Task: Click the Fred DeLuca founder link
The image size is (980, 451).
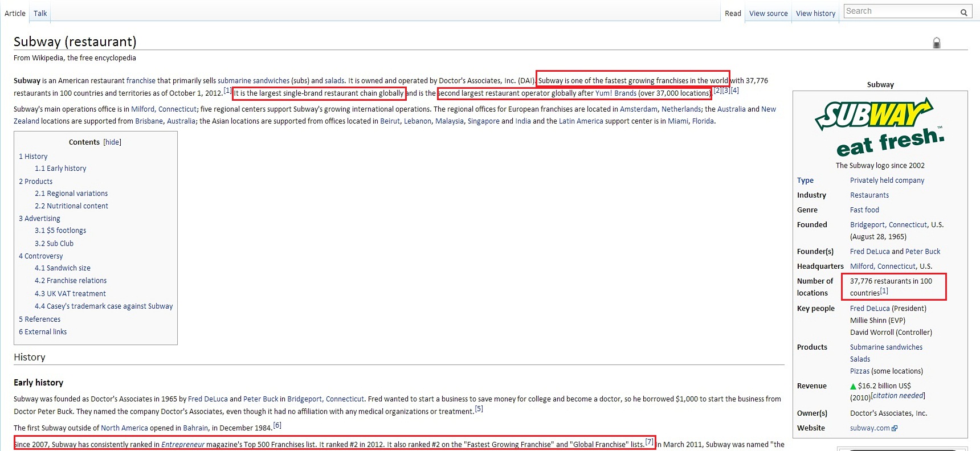Action: tap(869, 252)
